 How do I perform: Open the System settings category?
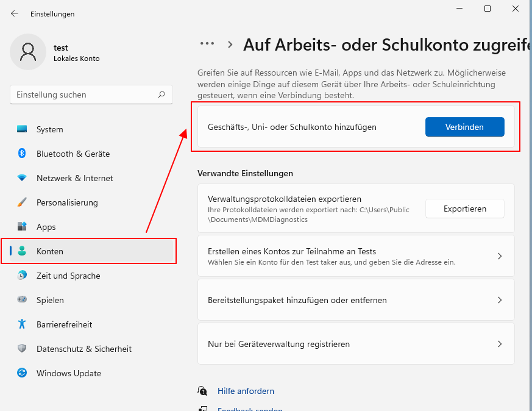click(24, 129)
